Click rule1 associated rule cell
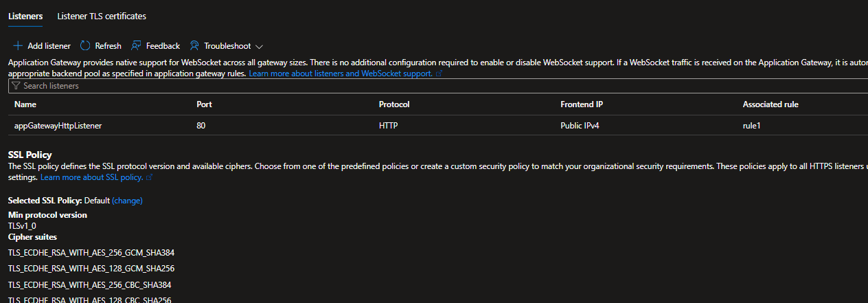This screenshot has height=303, width=868. pos(752,126)
